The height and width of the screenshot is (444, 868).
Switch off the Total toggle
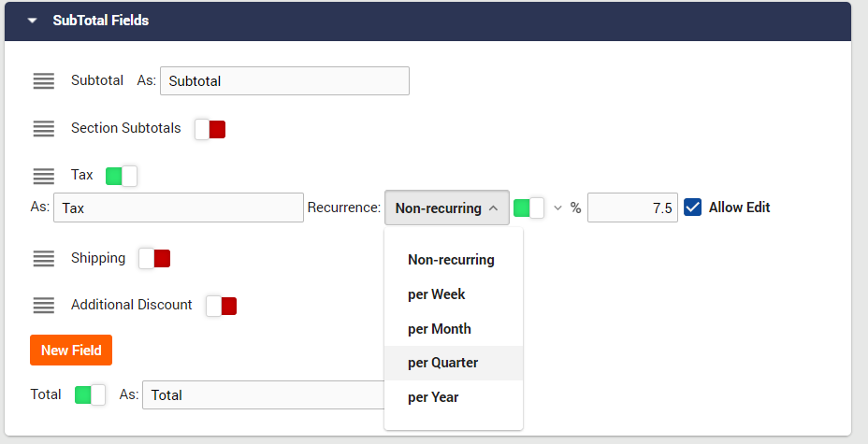90,394
